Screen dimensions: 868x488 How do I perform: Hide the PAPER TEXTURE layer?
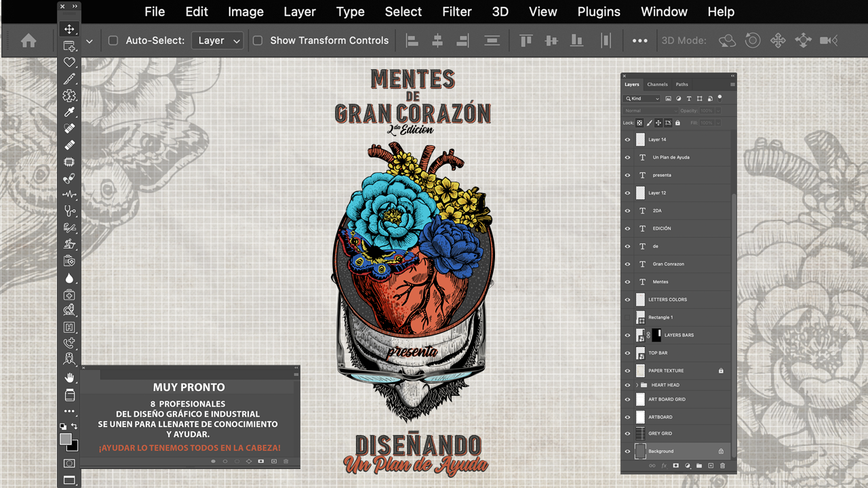point(627,371)
